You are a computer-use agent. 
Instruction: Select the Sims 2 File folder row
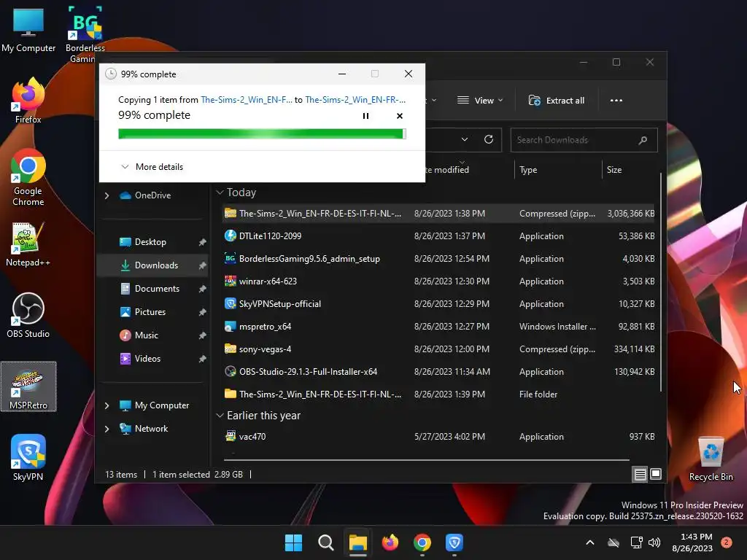click(x=439, y=394)
